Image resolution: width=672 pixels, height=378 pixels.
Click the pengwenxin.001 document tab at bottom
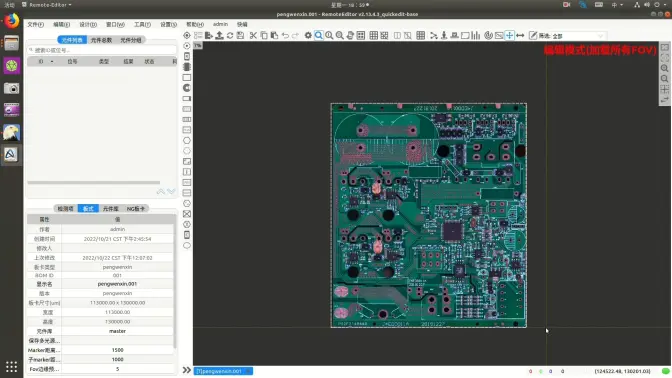pyautogui.click(x=223, y=371)
